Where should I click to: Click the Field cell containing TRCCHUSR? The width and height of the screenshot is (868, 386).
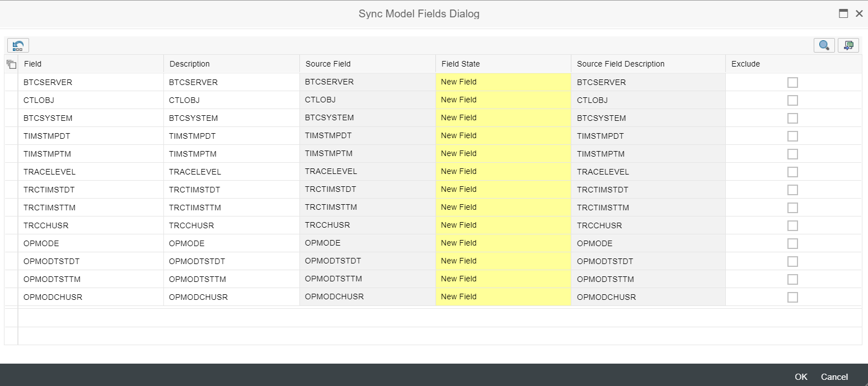(90, 225)
